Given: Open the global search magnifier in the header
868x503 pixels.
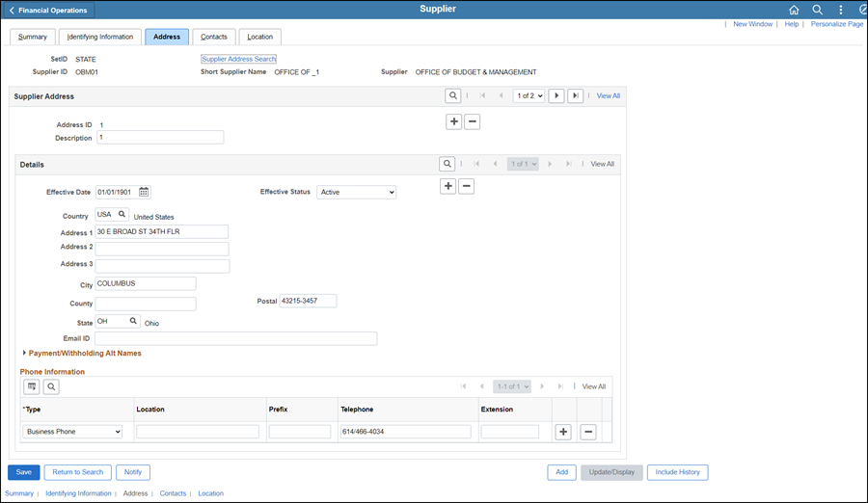Looking at the screenshot, I should point(817,10).
